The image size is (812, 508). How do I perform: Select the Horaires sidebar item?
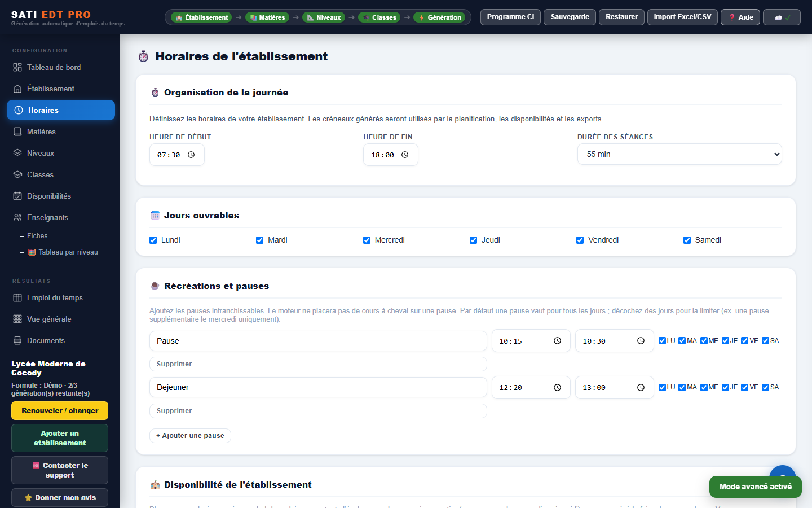pyautogui.click(x=61, y=110)
